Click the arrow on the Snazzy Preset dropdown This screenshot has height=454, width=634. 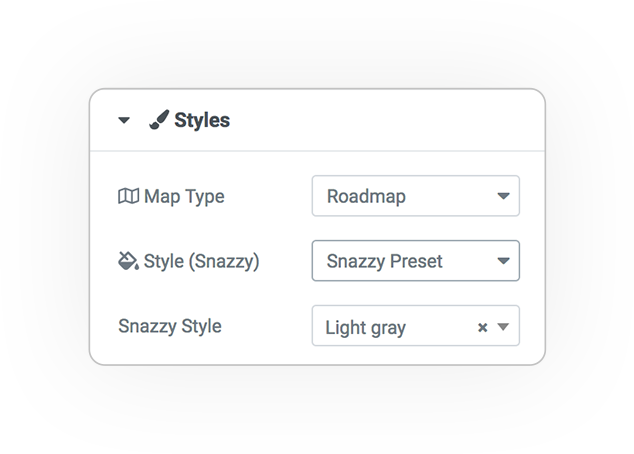pyautogui.click(x=503, y=261)
